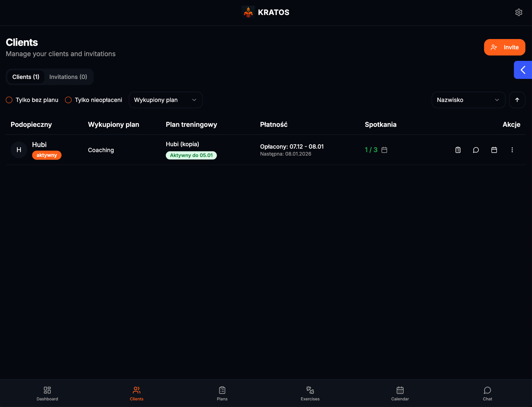532x407 pixels.
Task: Click the Aktywny do 05.01 badge
Action: click(191, 155)
